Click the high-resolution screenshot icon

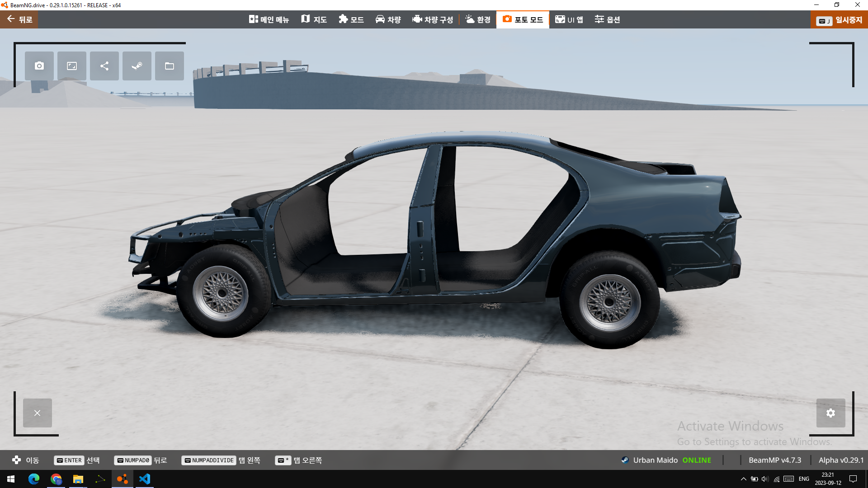[72, 66]
